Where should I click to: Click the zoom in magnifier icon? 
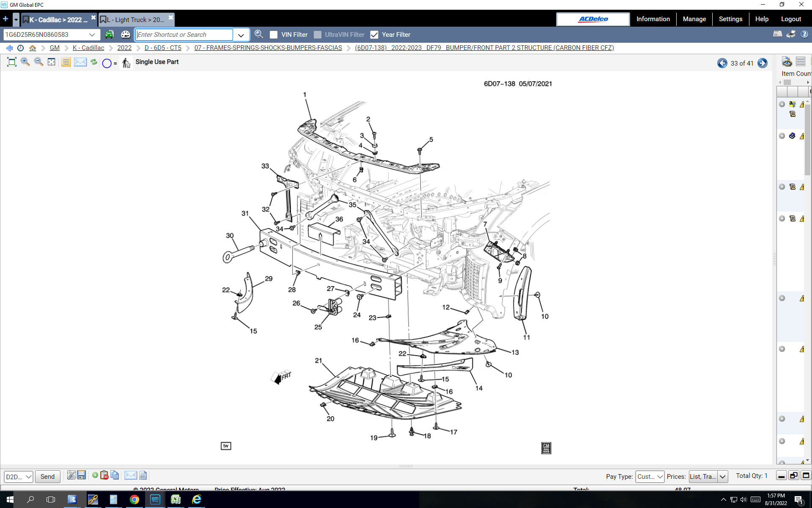(25, 62)
